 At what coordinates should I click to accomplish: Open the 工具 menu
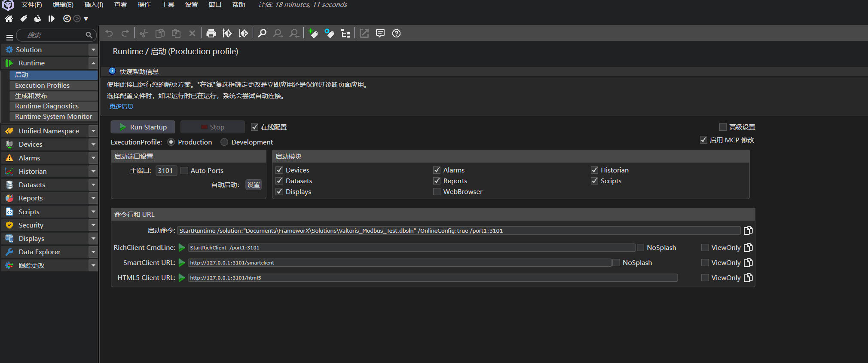[168, 5]
